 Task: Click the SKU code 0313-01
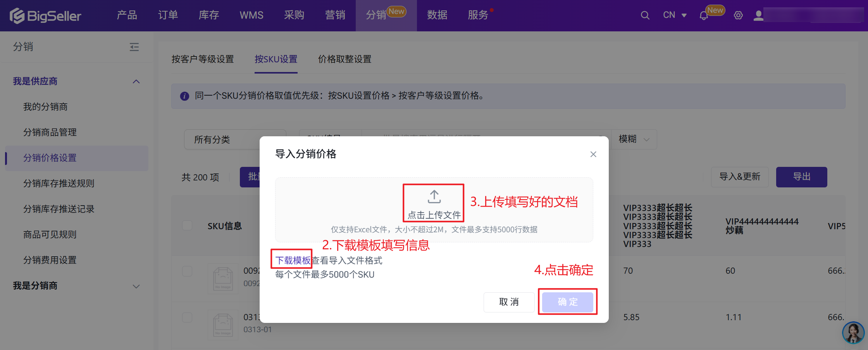click(x=258, y=330)
